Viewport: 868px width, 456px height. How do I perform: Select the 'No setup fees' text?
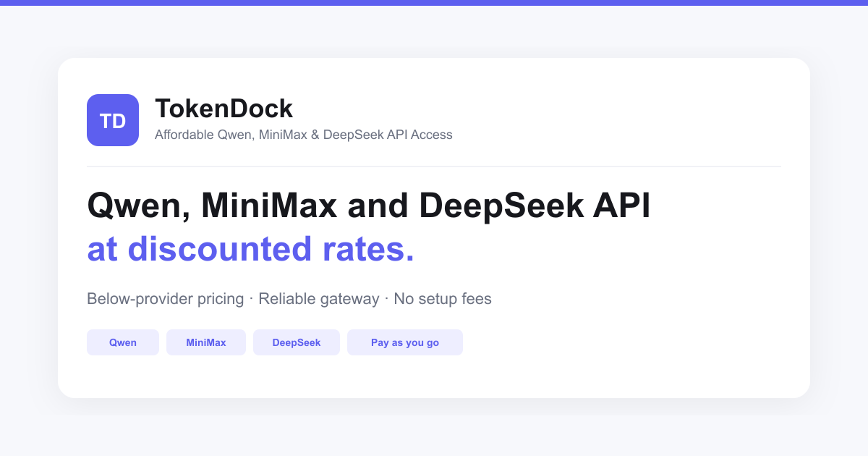[x=442, y=298]
